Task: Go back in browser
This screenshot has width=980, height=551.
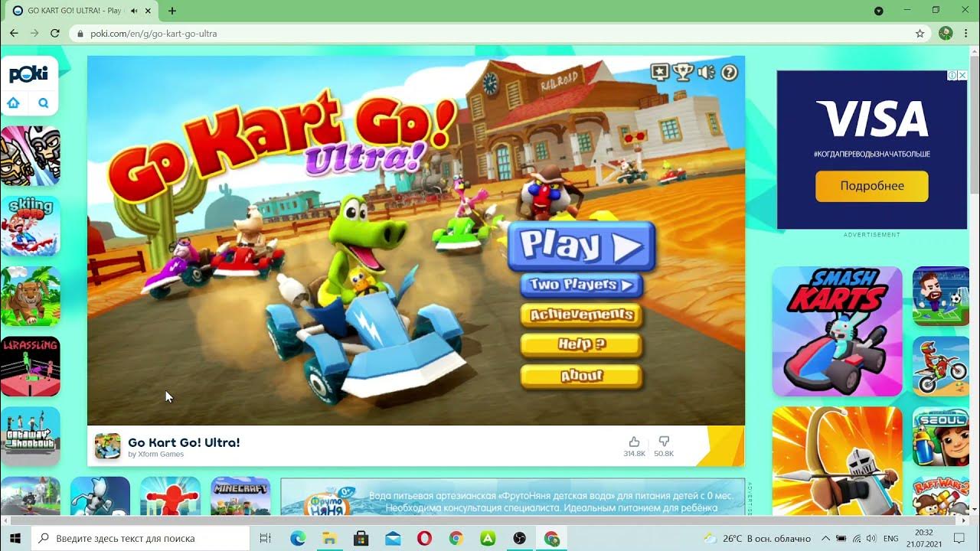Action: [14, 34]
